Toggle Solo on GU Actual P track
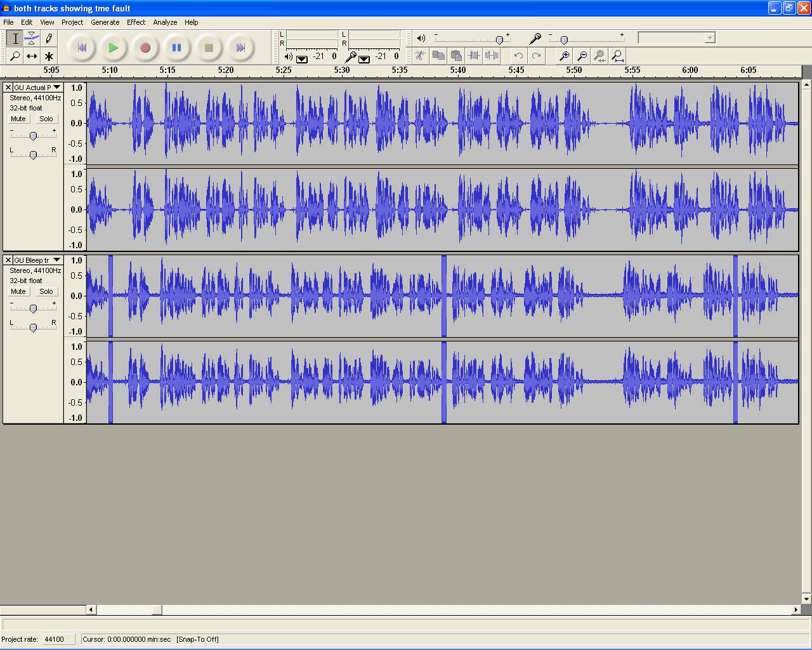The image size is (812, 650). pyautogui.click(x=46, y=119)
